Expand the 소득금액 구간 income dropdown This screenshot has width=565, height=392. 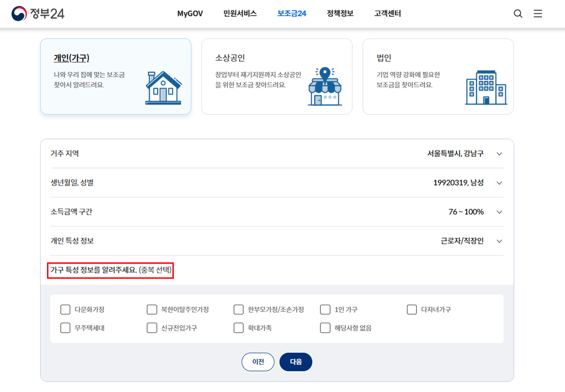(x=500, y=212)
